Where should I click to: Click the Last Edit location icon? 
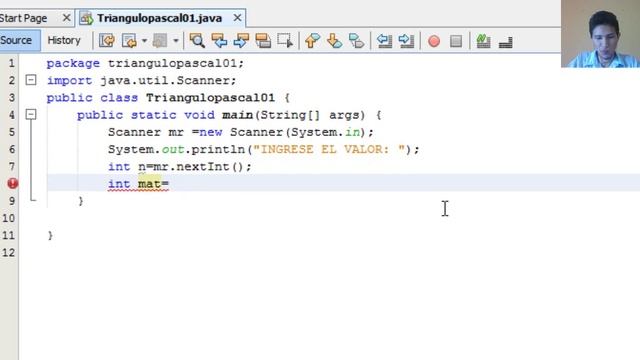pyautogui.click(x=107, y=41)
